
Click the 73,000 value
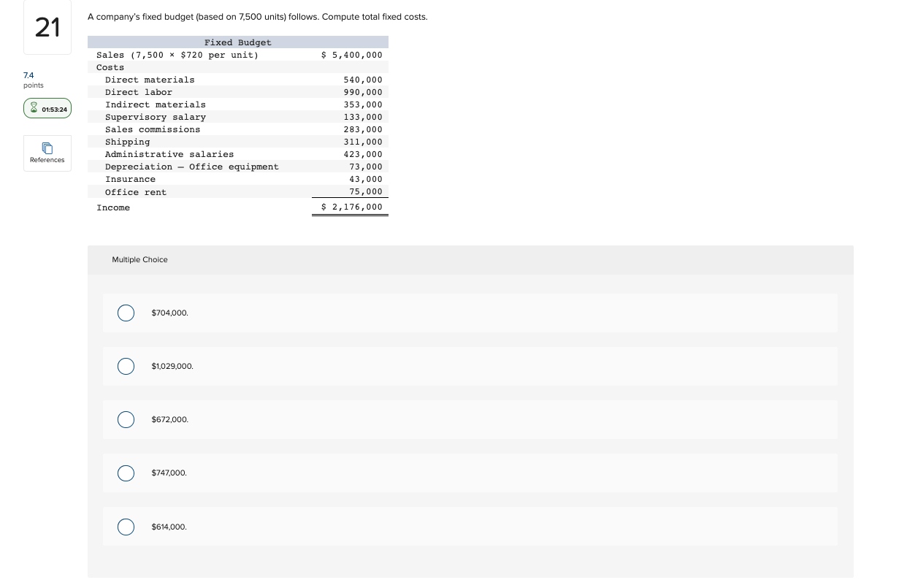tap(366, 167)
